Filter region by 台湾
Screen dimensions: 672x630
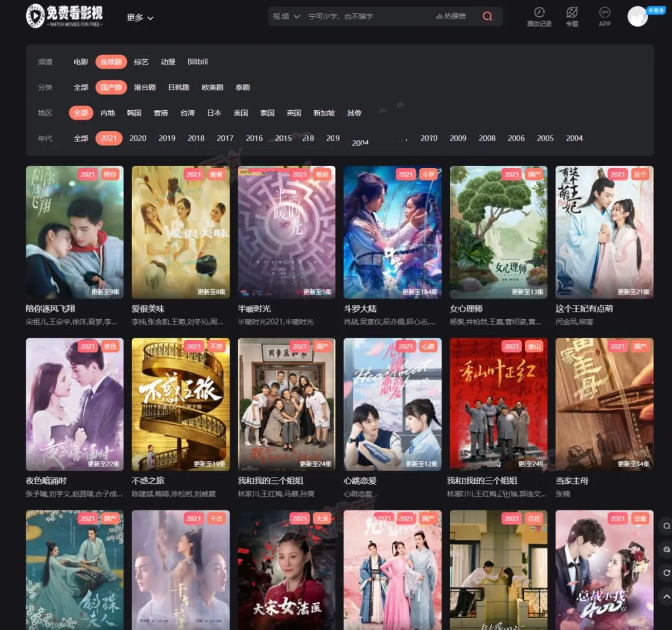[187, 113]
